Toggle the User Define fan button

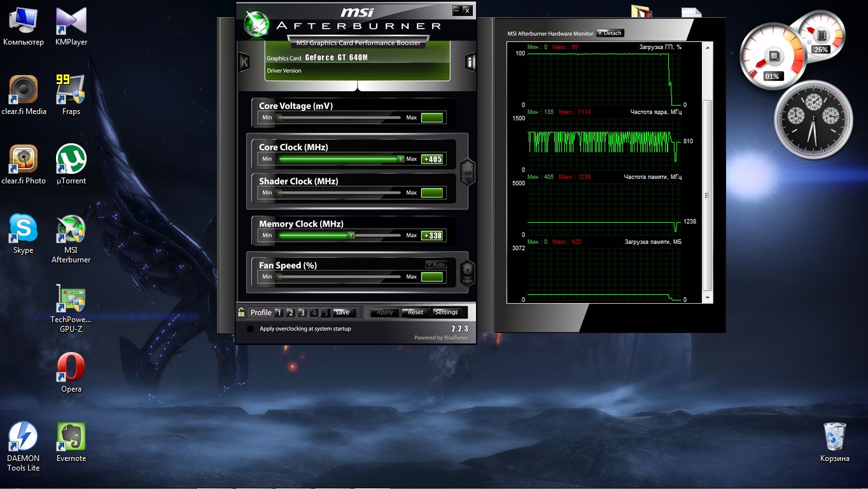tap(468, 273)
